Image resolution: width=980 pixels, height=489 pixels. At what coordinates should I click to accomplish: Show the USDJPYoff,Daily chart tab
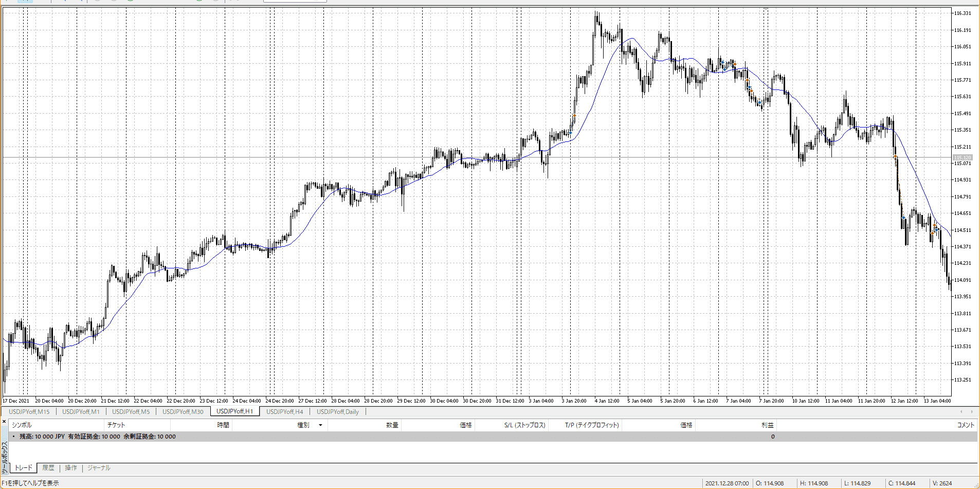337,411
